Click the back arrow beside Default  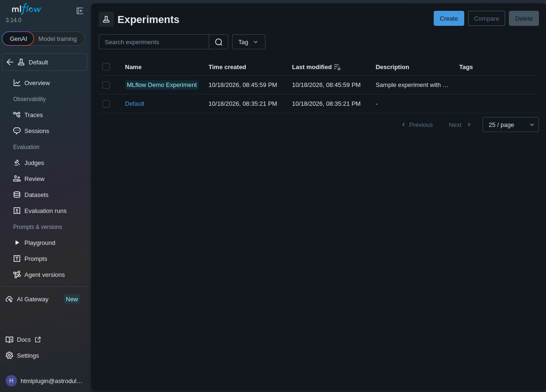tap(10, 62)
